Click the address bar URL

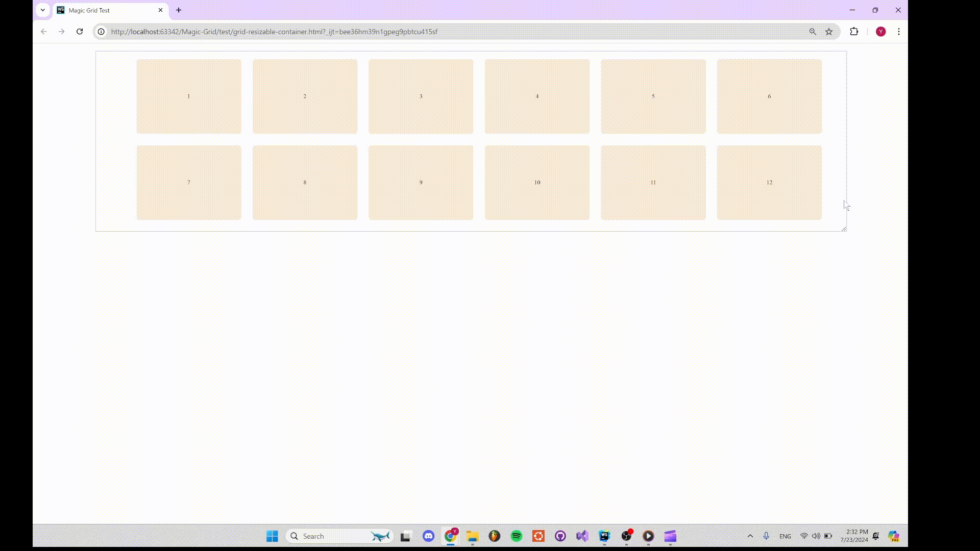pyautogui.click(x=274, y=32)
